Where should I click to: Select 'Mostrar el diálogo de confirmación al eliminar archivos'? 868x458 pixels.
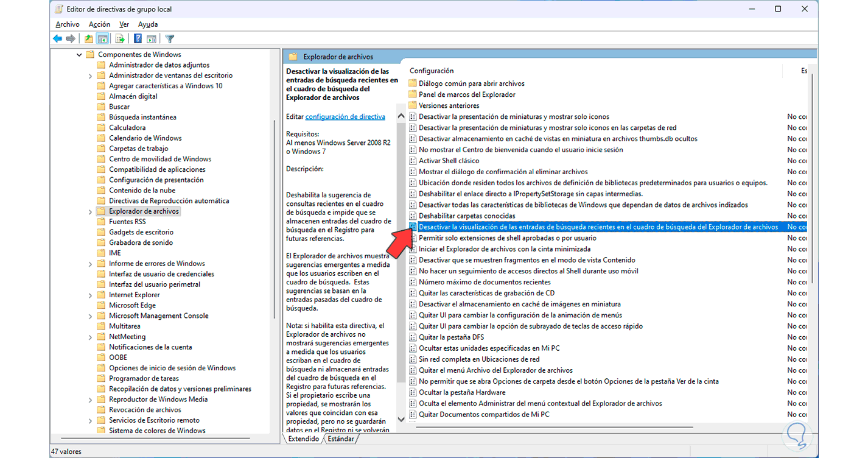503,172
